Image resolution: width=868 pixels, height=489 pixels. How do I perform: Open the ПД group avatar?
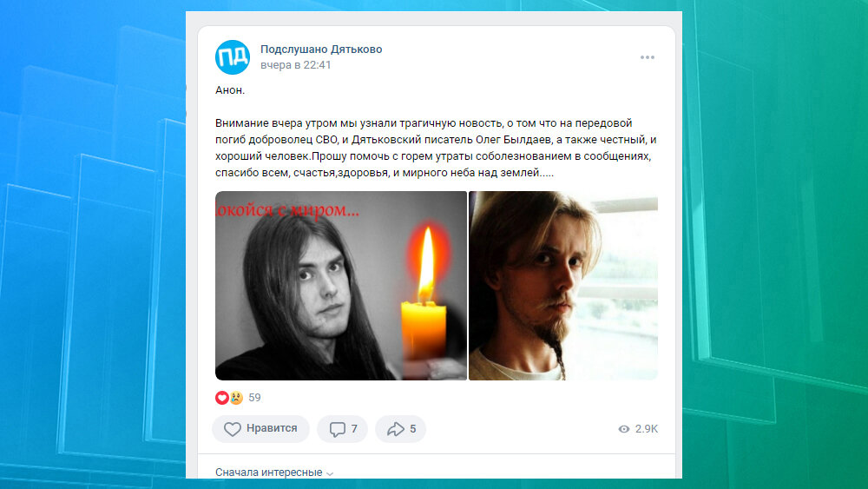[x=233, y=57]
